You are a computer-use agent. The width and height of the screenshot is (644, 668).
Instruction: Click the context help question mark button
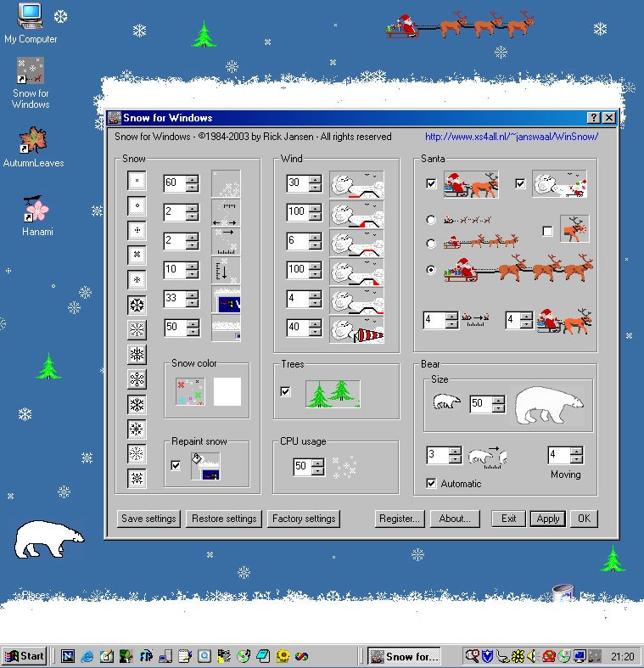593,118
